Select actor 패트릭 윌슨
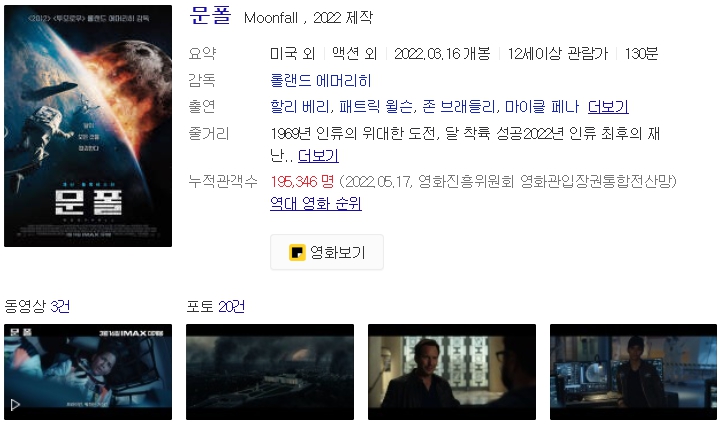720x426 pixels. 376,106
